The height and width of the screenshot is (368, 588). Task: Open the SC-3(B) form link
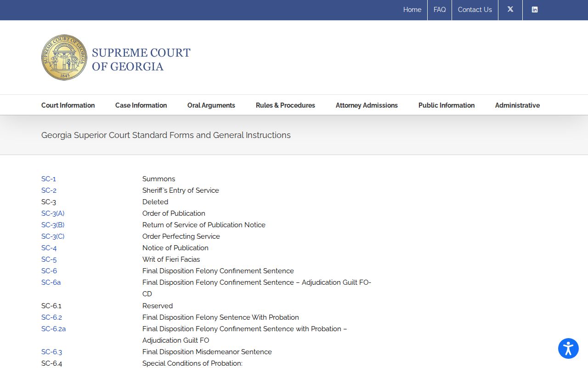pyautogui.click(x=53, y=225)
